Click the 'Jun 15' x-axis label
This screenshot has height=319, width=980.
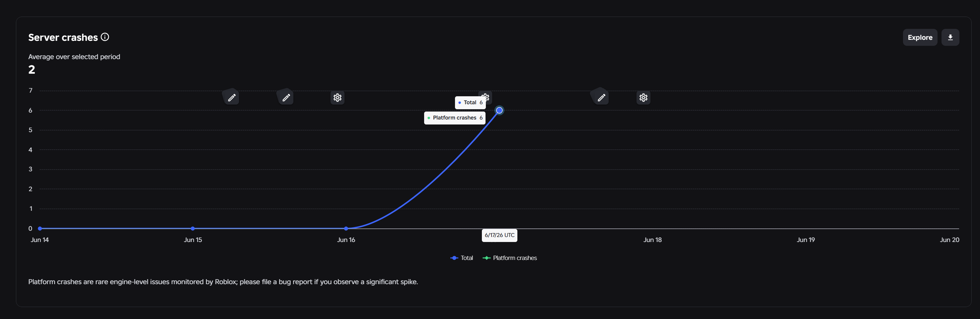193,240
